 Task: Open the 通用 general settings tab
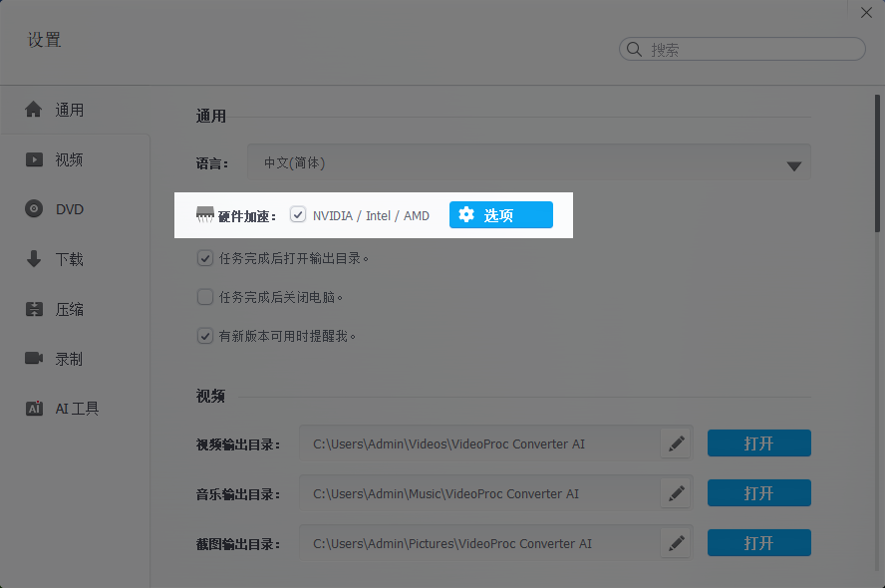tap(75, 110)
